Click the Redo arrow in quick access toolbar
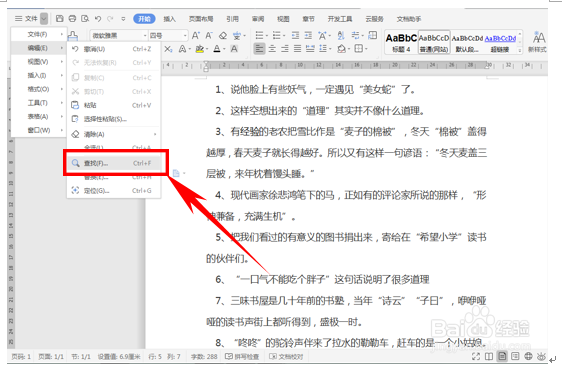This screenshot has height=366, width=562. [110, 19]
